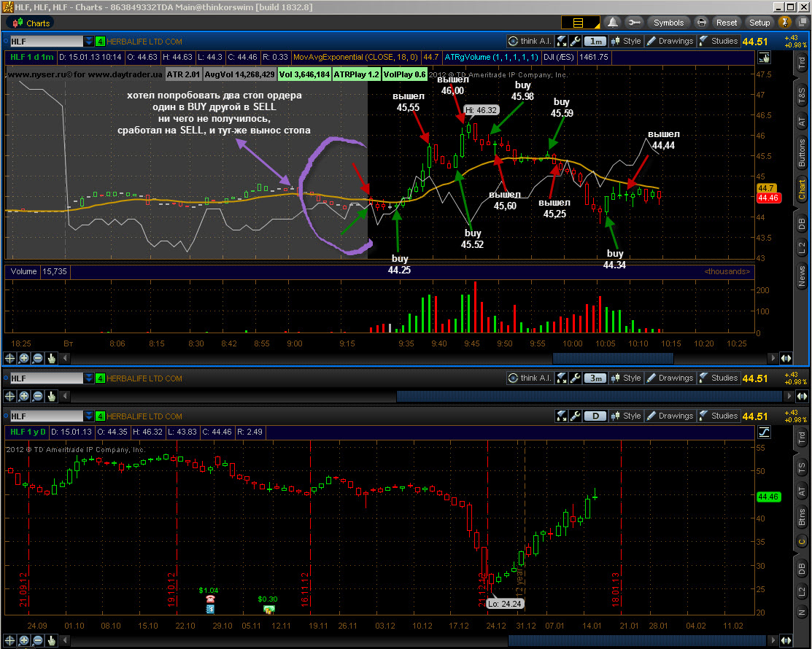The image size is (812, 649).
Task: Zoom out on the upper chart
Action: pyautogui.click(x=38, y=358)
